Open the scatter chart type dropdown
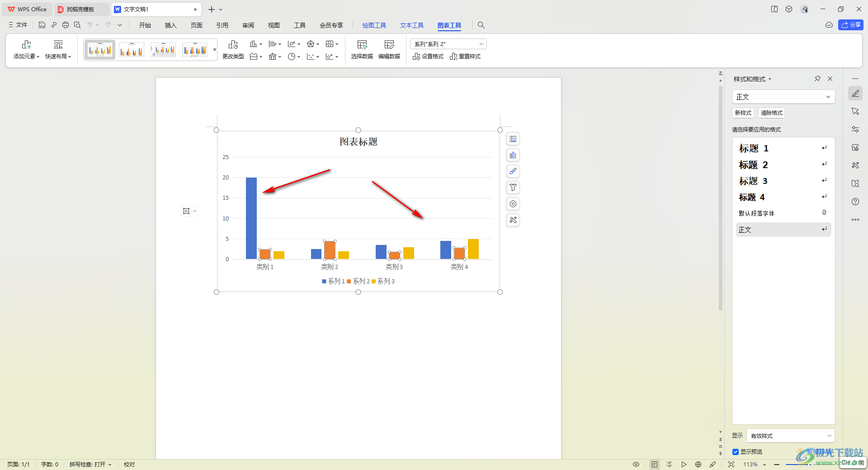868x470 pixels. 313,56
